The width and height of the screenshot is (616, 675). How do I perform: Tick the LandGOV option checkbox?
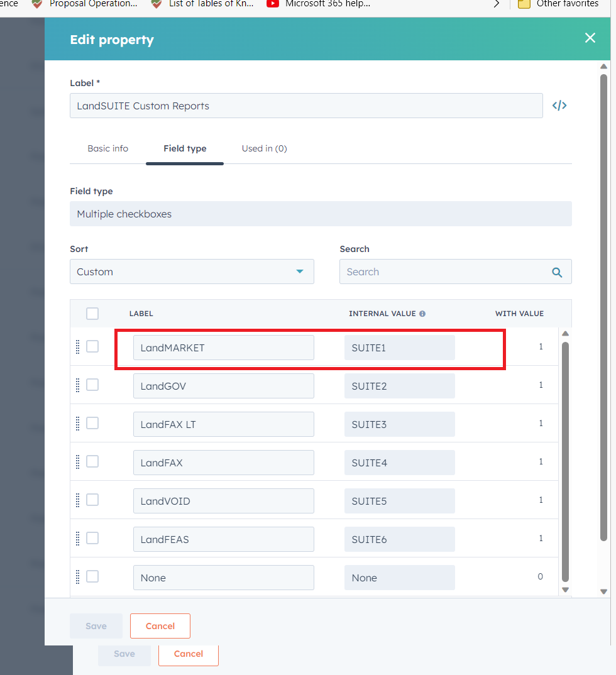pyautogui.click(x=92, y=385)
